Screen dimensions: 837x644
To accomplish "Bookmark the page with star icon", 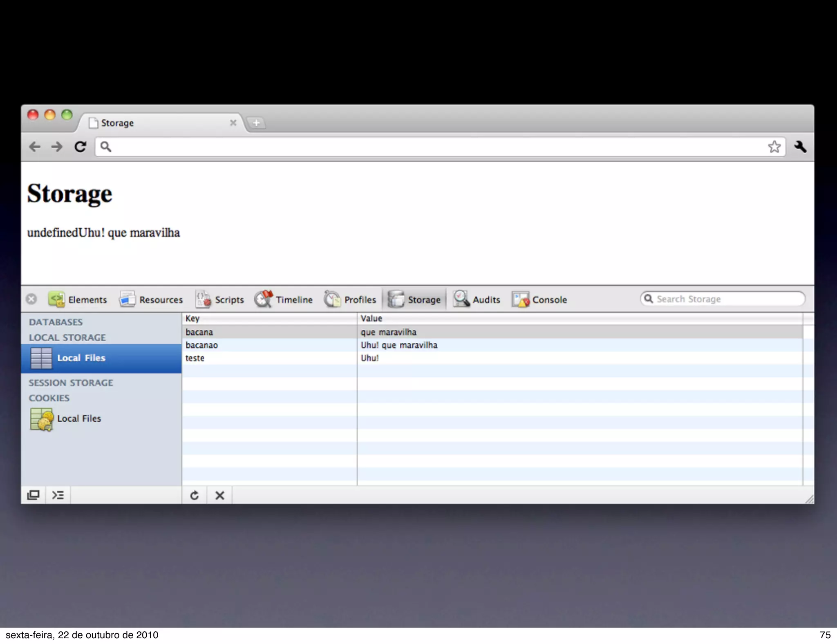I will click(x=774, y=147).
